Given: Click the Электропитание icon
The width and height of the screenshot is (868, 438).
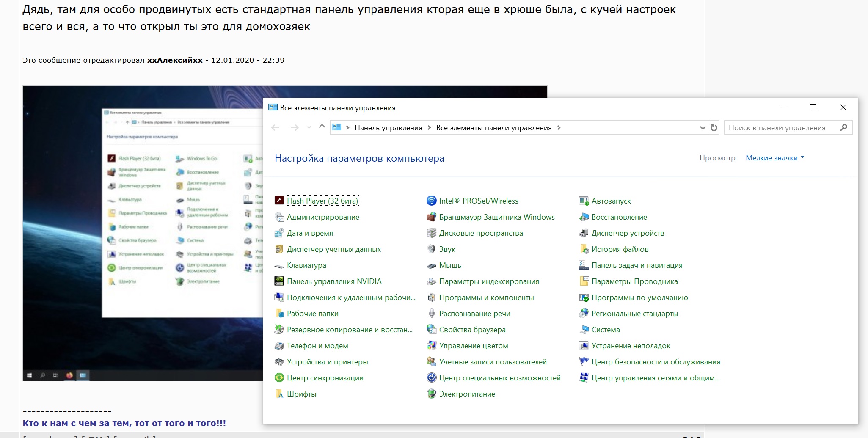Looking at the screenshot, I should click(431, 394).
